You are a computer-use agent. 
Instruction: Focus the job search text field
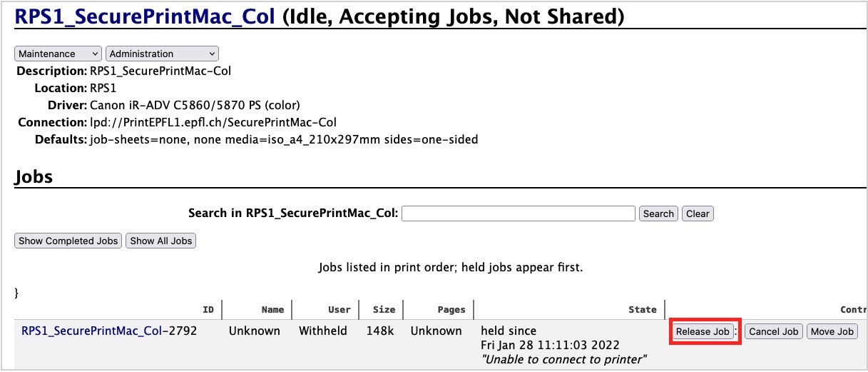(519, 213)
